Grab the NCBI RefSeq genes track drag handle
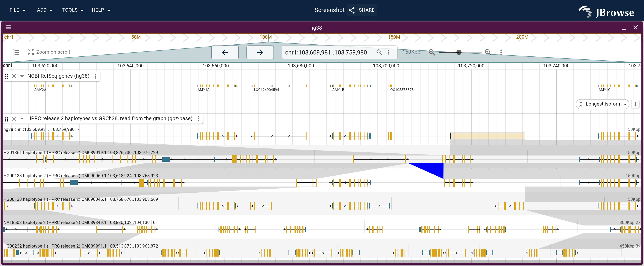Screen dimensions: 644x266 coord(7,76)
